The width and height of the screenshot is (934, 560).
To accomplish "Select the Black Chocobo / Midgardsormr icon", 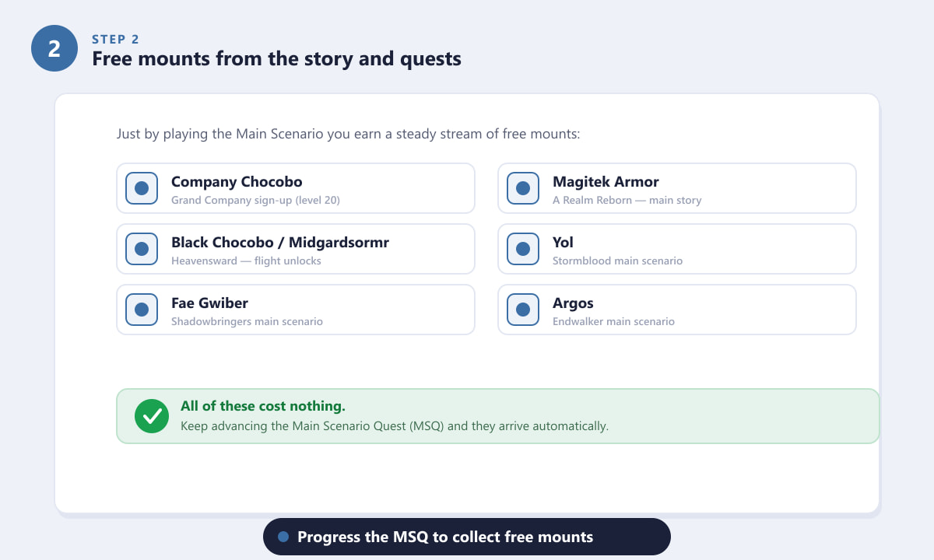I will tap(142, 249).
